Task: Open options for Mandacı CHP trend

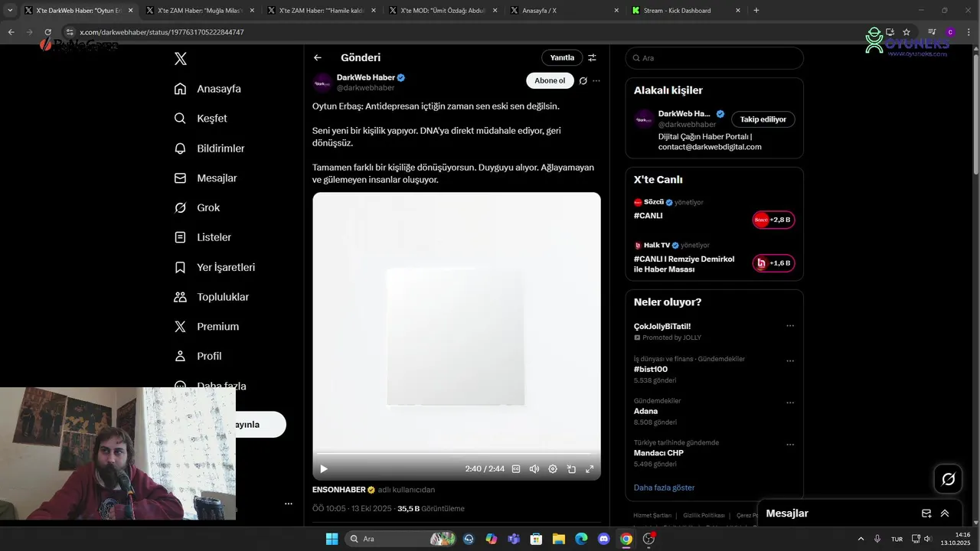Action: tap(790, 445)
